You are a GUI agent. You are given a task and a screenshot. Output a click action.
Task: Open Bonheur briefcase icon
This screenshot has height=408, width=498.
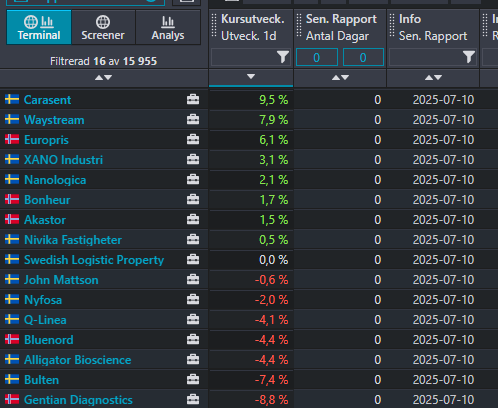point(193,199)
